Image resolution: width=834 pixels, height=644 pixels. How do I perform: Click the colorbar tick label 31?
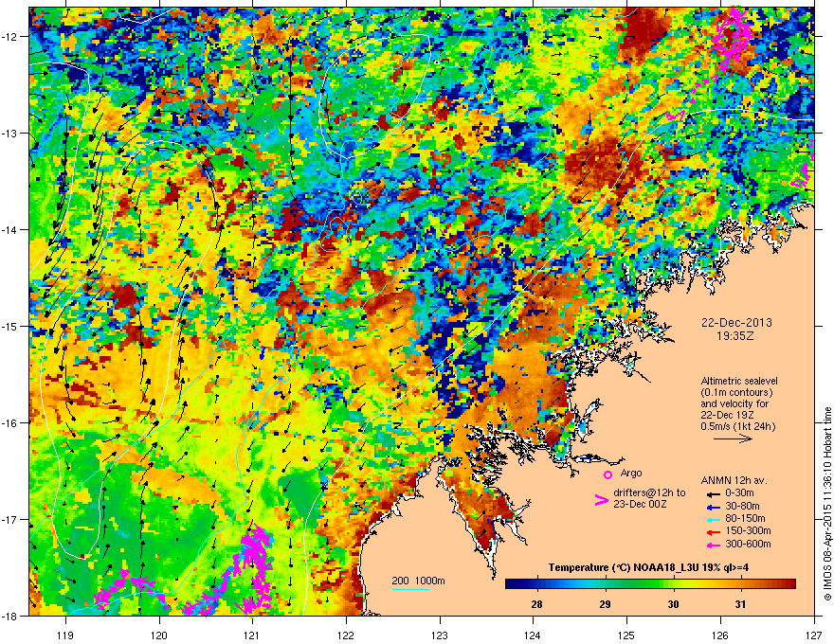click(x=740, y=604)
